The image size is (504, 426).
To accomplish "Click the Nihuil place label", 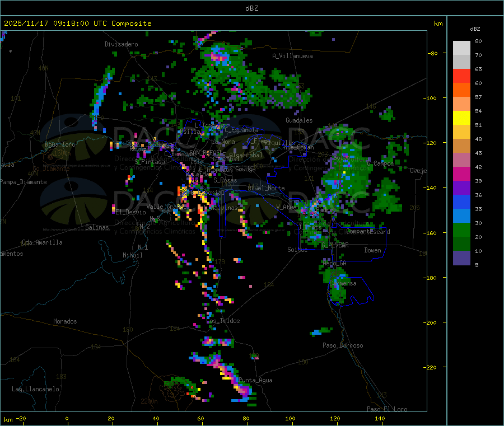I will point(133,255).
